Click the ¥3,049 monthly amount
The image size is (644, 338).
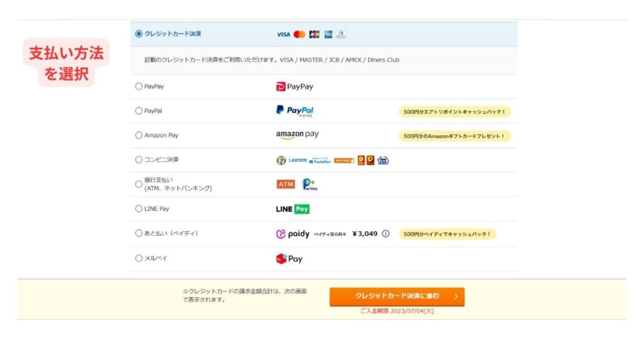[365, 234]
